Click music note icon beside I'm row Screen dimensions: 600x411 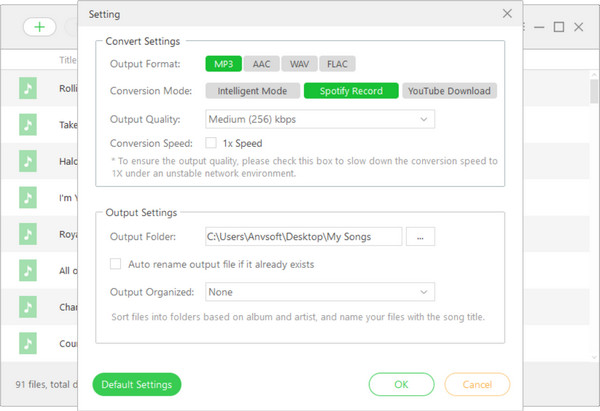click(x=28, y=197)
